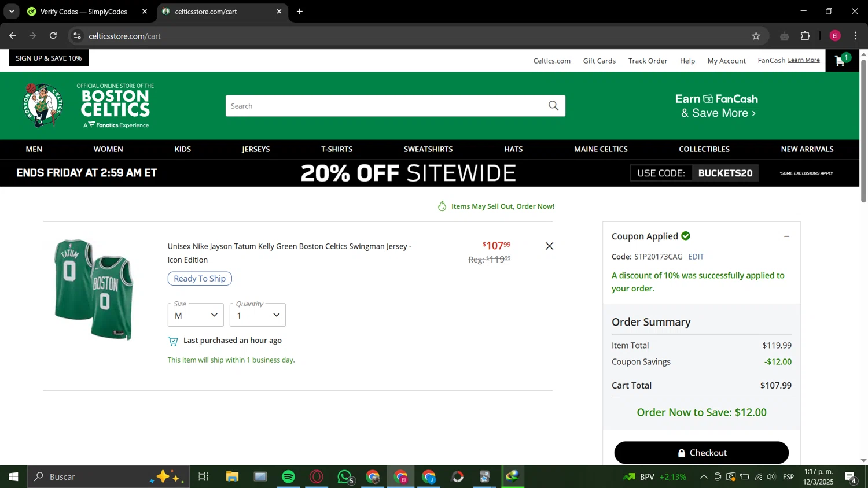The image size is (868, 488).
Task: Open volume control in system tray
Action: click(x=771, y=477)
